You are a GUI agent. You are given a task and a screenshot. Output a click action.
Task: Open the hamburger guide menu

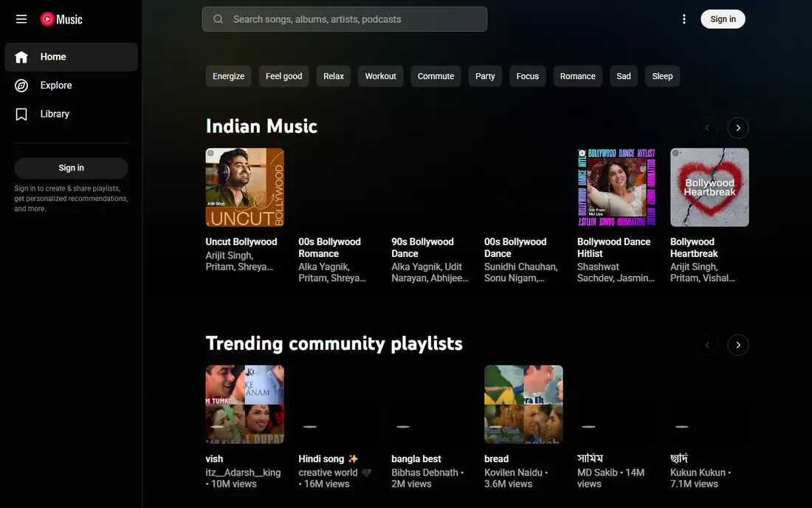pyautogui.click(x=21, y=19)
